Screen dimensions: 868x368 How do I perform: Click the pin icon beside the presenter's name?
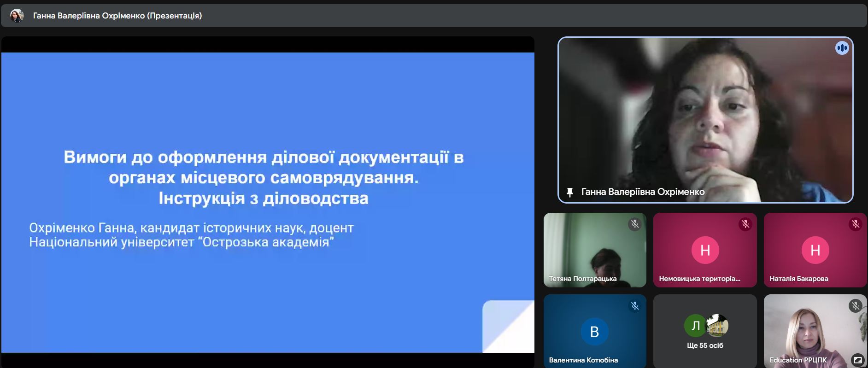[570, 192]
